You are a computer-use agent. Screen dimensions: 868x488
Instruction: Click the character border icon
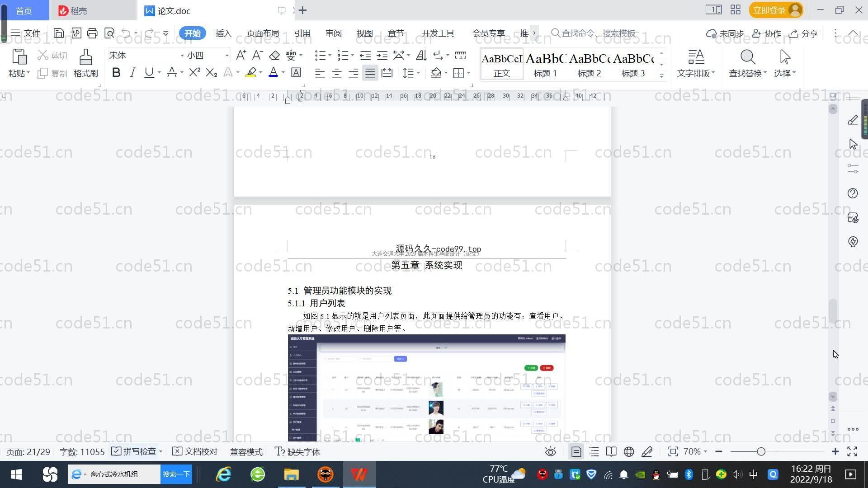pyautogui.click(x=296, y=72)
